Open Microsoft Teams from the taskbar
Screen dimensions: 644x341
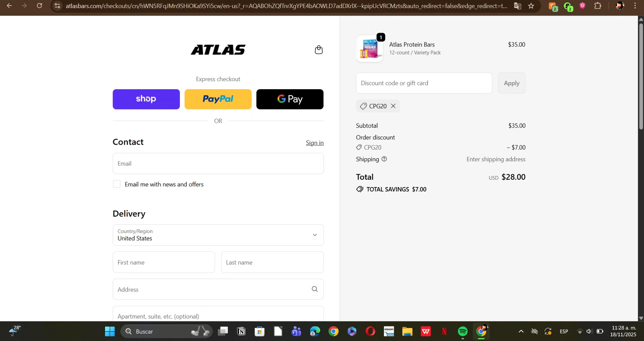296,332
